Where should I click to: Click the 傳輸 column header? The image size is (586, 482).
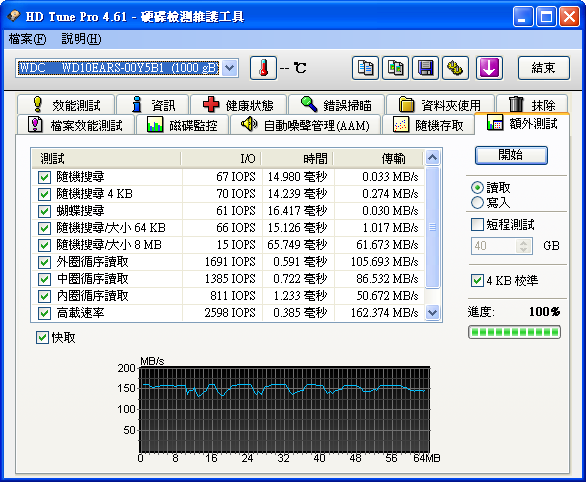379,158
